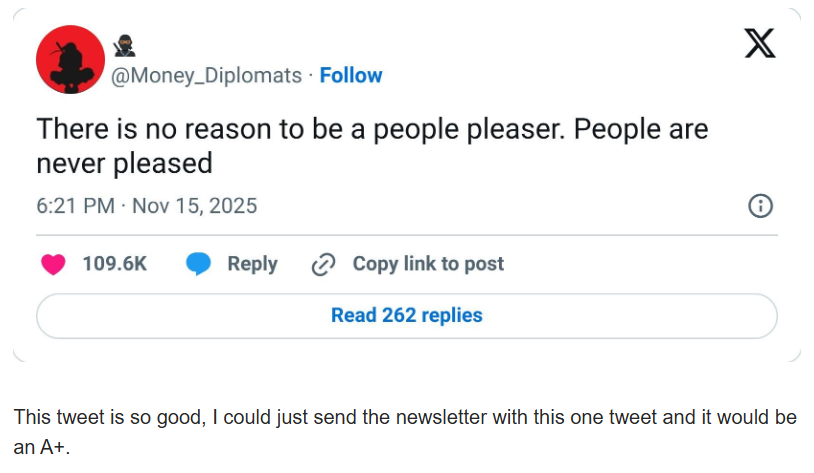Click the X logo on the tweet

pos(760,44)
